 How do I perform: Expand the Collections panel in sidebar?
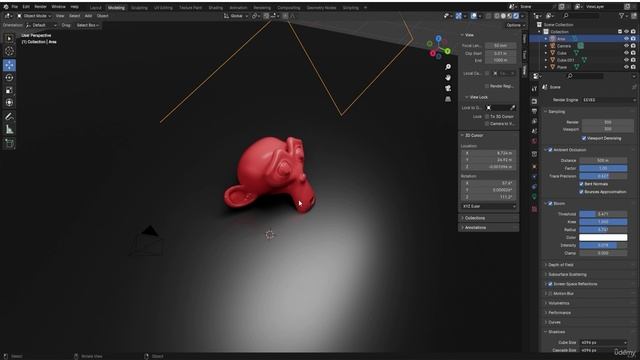pyautogui.click(x=475, y=218)
